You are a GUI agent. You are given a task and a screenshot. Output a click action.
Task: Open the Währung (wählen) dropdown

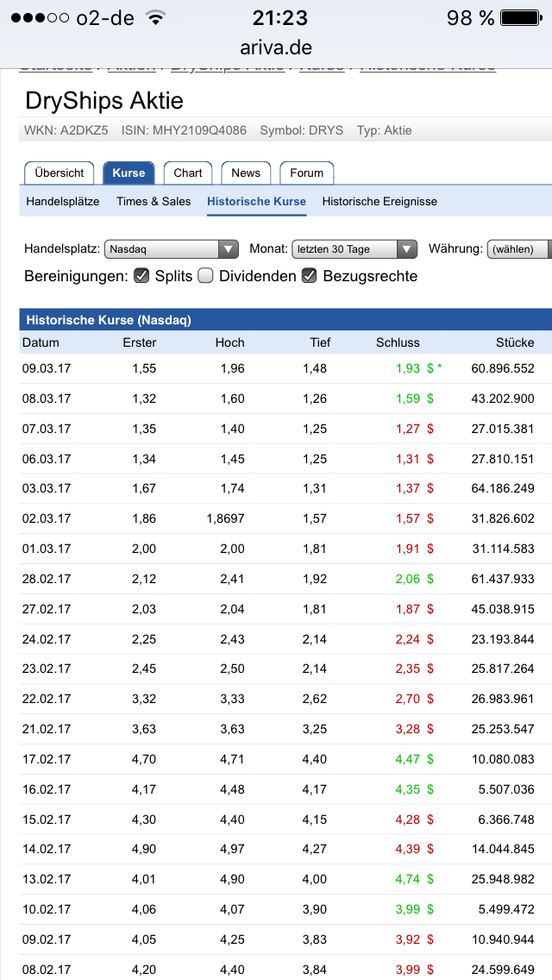(x=519, y=249)
